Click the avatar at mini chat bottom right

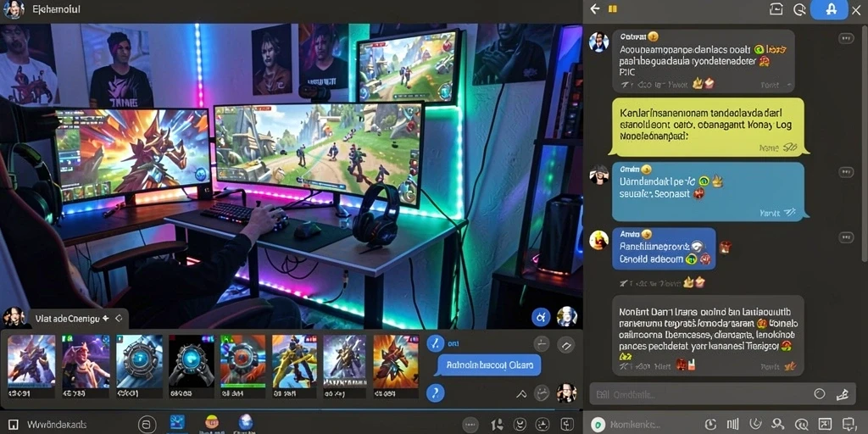tap(566, 393)
